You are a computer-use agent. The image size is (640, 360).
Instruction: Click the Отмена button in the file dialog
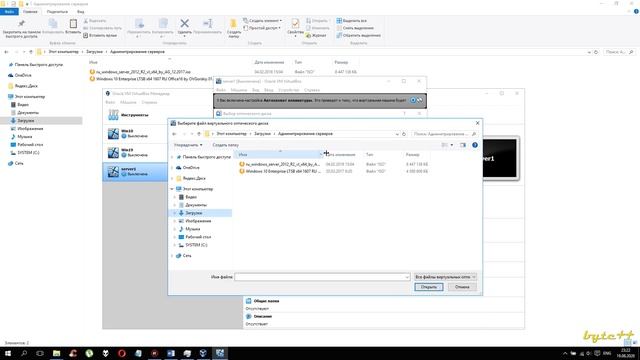[x=462, y=287]
